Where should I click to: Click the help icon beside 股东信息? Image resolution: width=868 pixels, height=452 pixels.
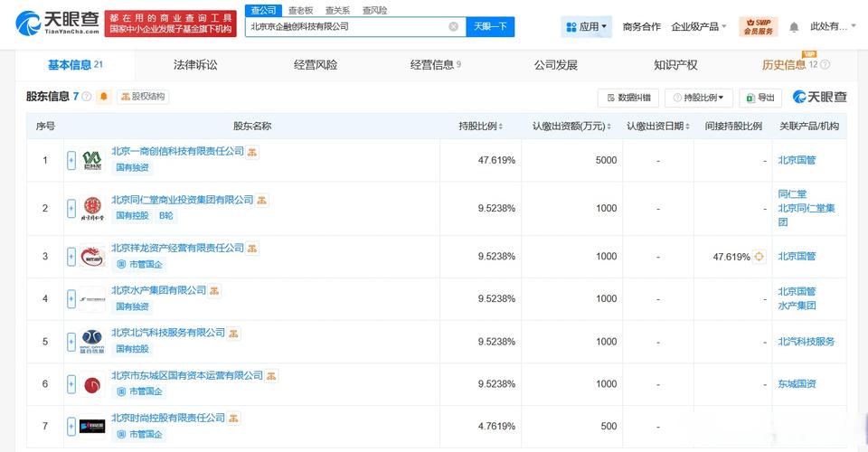(x=87, y=96)
